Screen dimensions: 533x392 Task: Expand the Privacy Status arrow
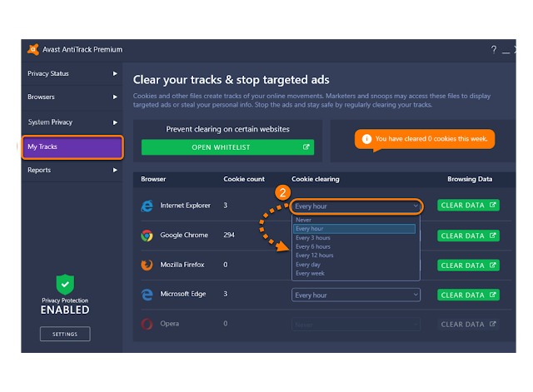[115, 74]
